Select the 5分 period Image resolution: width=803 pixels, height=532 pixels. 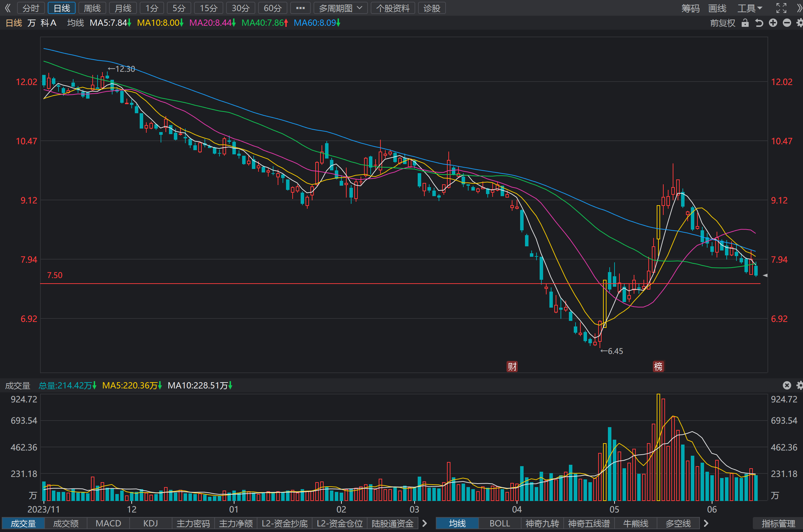(x=179, y=8)
